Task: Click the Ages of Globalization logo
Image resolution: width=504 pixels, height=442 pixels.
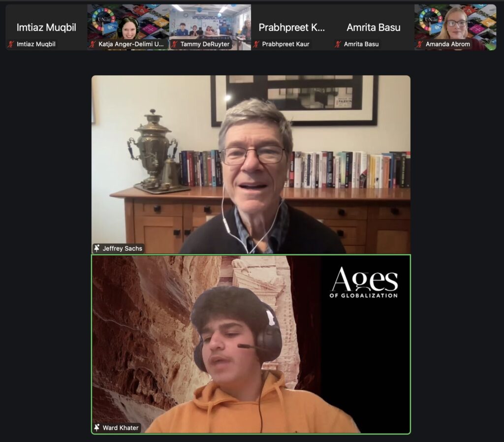Action: pyautogui.click(x=364, y=283)
